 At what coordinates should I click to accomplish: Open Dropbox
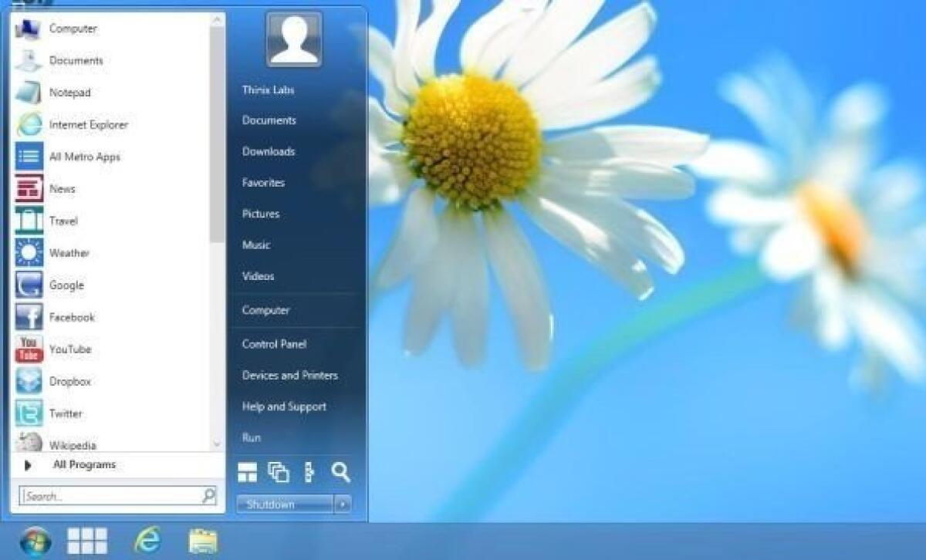tap(69, 381)
